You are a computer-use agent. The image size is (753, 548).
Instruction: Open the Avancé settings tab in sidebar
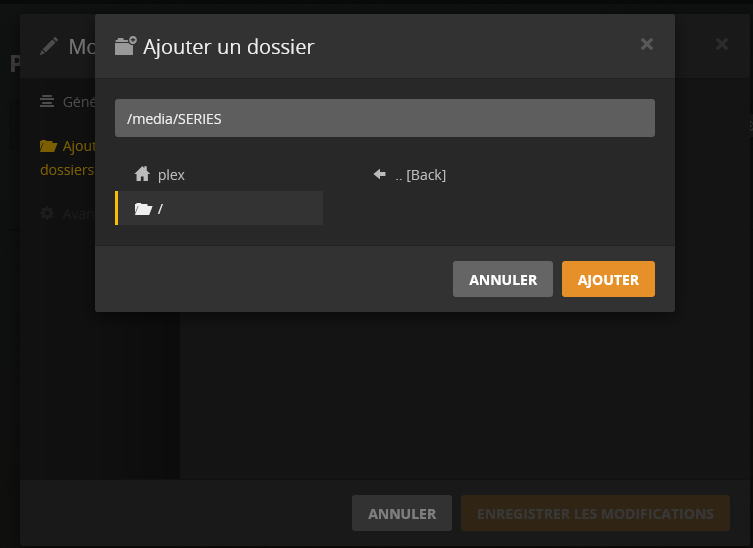point(67,213)
